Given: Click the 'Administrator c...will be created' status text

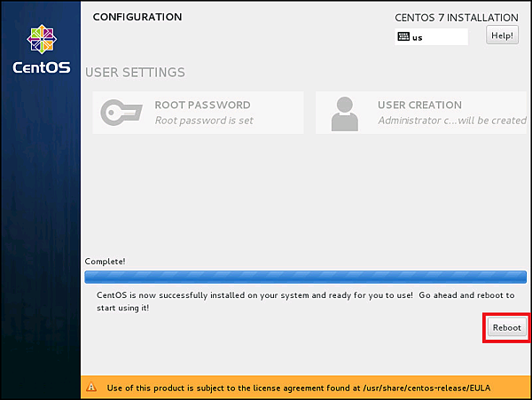Looking at the screenshot, I should pos(451,121).
